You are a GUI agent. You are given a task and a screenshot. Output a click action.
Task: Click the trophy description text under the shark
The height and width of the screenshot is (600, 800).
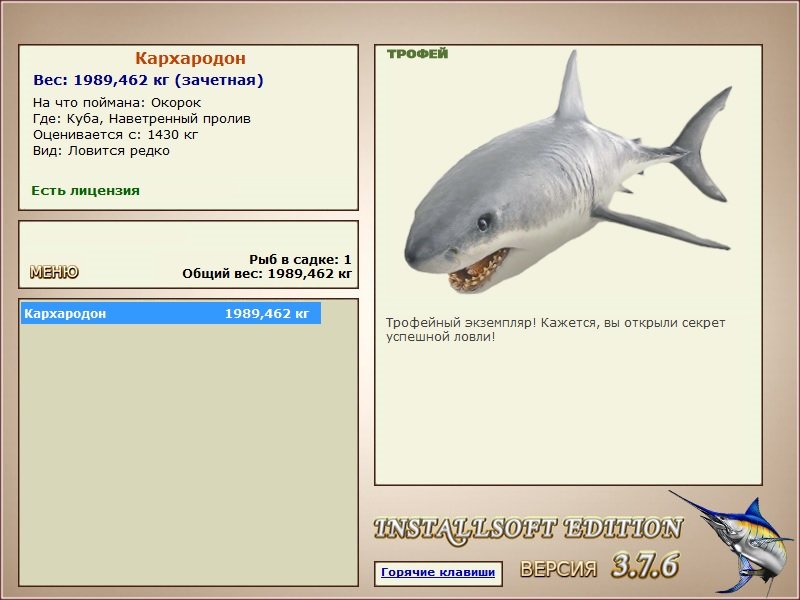coord(555,330)
